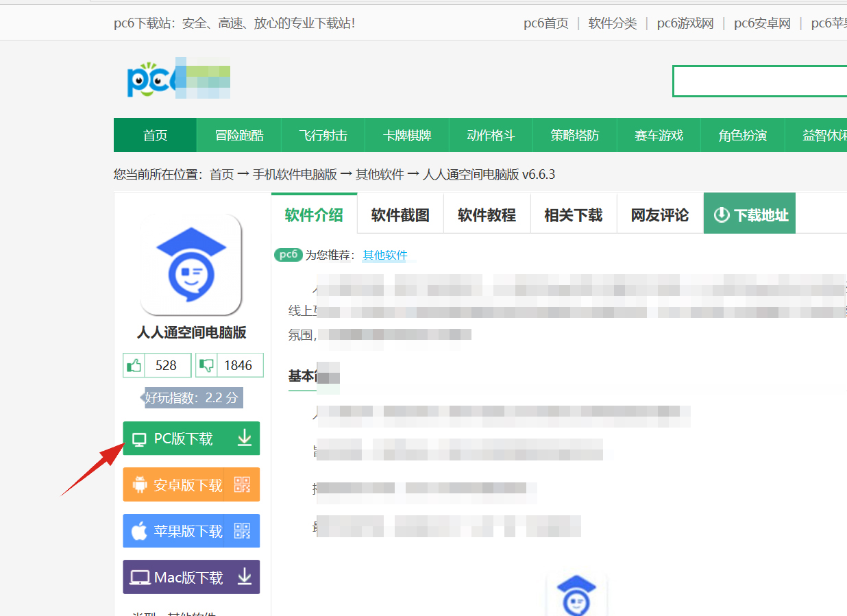
Task: Open the 策略塔防 category
Action: (x=575, y=135)
